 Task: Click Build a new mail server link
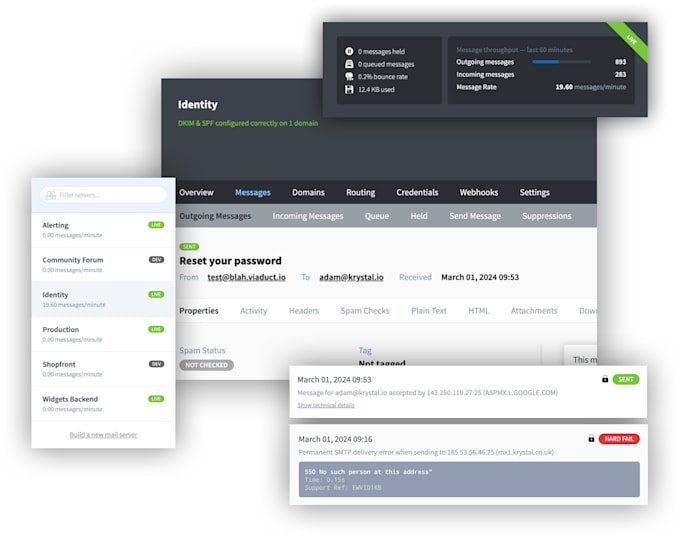coord(103,435)
